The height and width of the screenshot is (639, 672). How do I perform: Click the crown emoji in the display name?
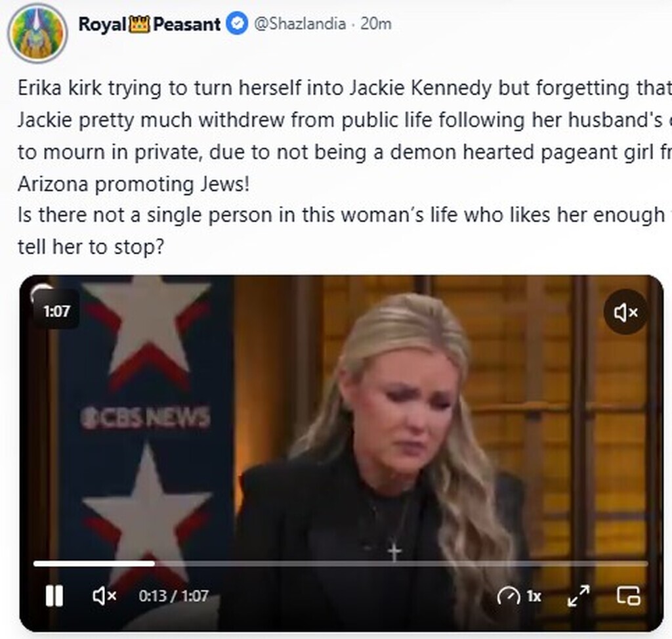pos(142,24)
